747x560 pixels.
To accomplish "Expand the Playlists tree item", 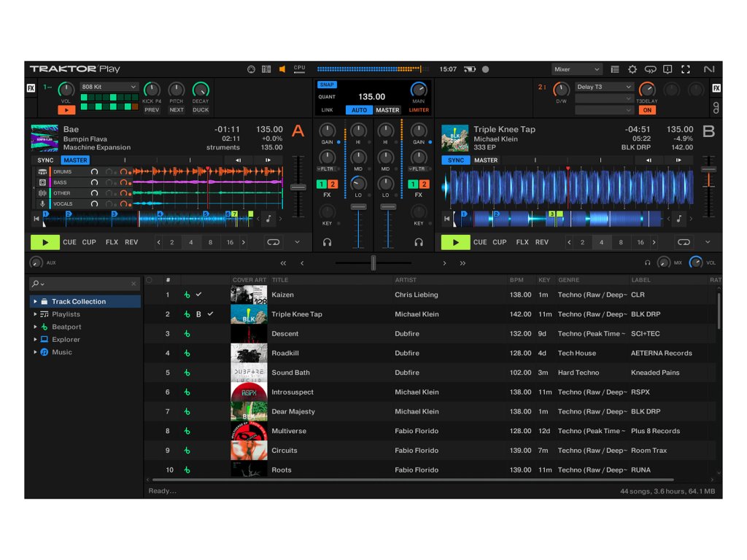I will [x=35, y=314].
